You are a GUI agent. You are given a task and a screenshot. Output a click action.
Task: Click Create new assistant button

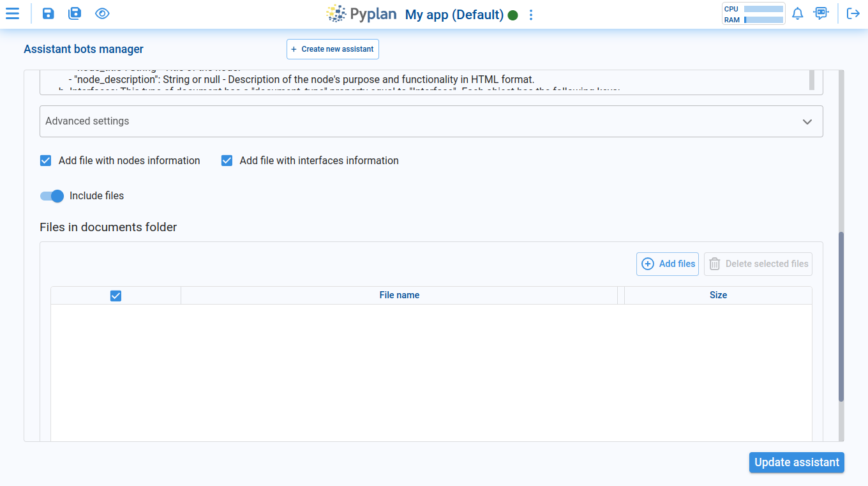[333, 49]
